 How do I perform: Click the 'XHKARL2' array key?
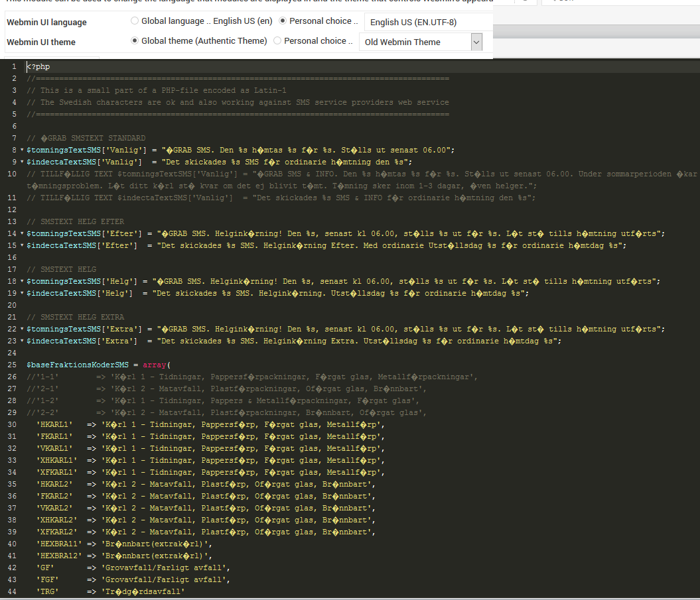56,520
